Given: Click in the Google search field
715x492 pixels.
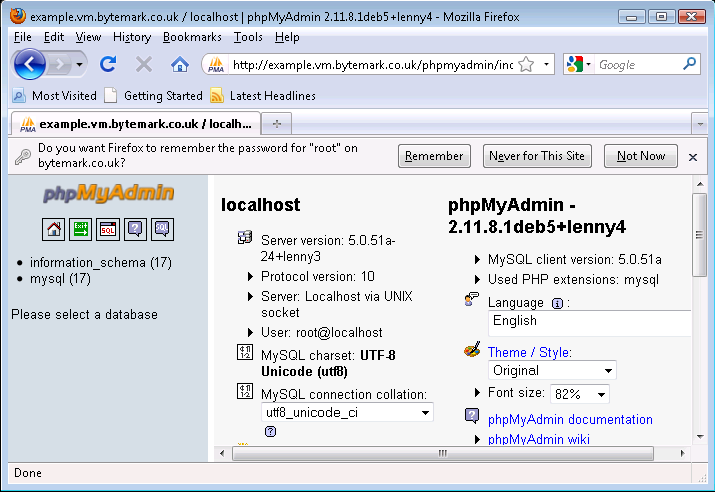Looking at the screenshot, I should tap(638, 65).
